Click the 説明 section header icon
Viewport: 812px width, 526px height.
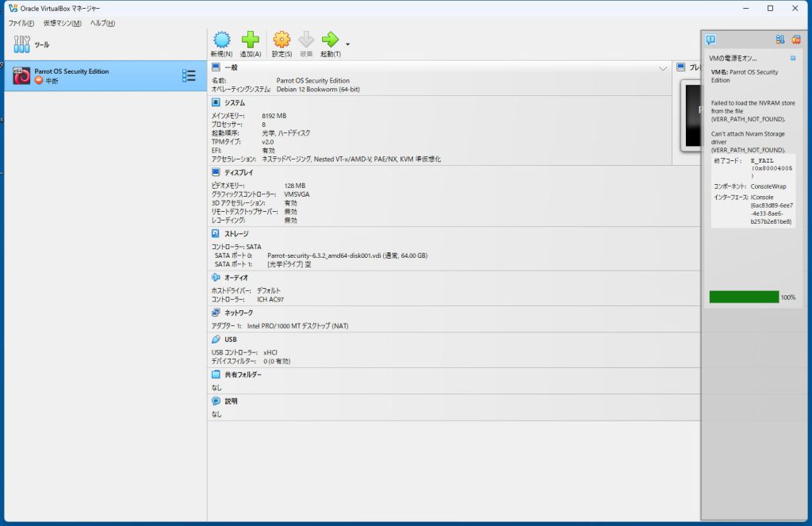click(x=216, y=401)
